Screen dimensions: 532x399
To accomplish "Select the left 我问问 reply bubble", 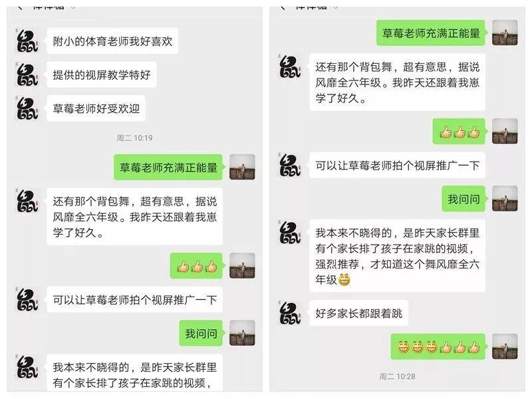I will tap(201, 334).
